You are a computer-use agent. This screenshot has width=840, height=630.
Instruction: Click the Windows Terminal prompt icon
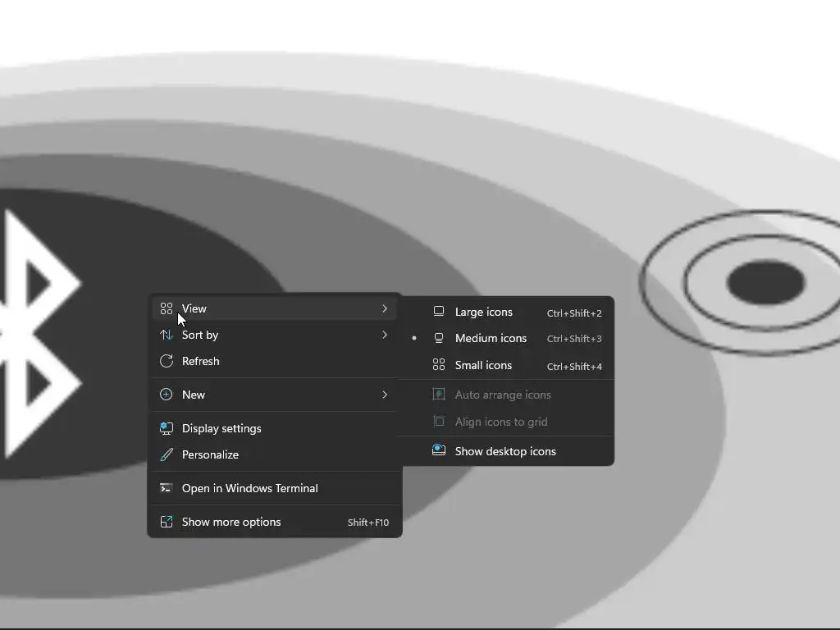click(167, 488)
